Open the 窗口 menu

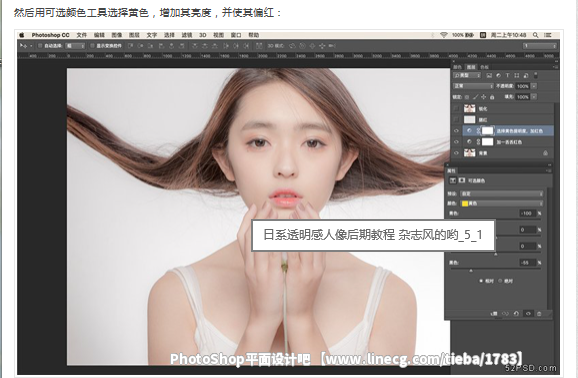236,35
